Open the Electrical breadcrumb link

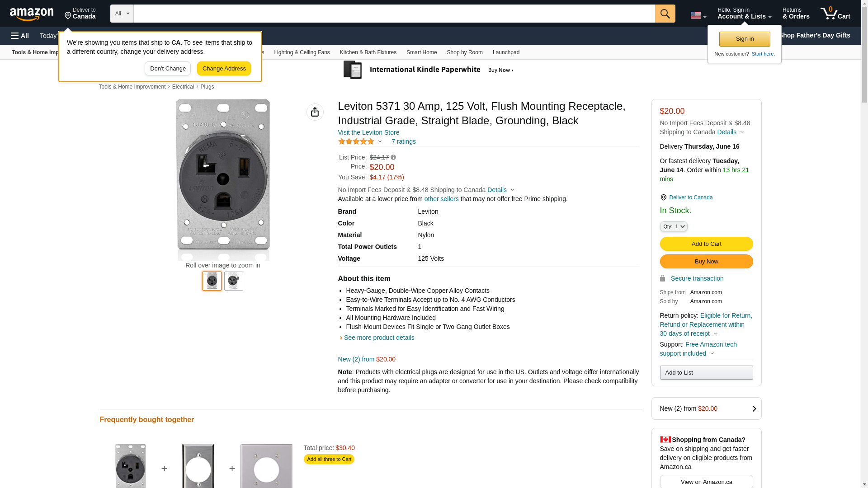tap(183, 87)
